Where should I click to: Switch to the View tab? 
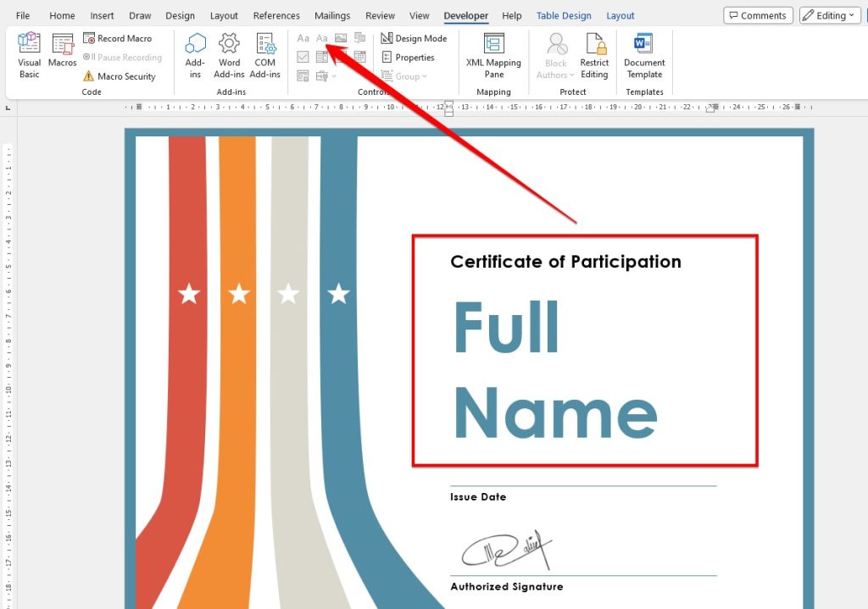(419, 15)
